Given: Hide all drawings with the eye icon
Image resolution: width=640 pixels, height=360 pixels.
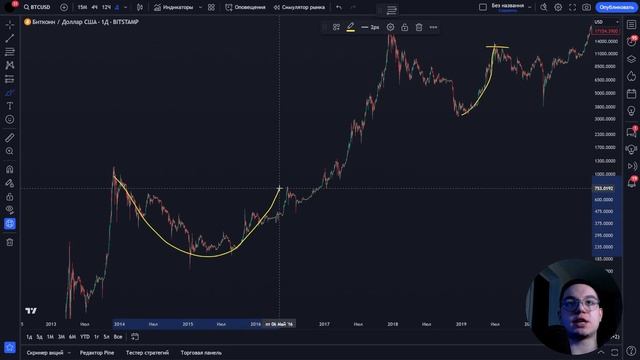Looking at the screenshot, I should [10, 210].
